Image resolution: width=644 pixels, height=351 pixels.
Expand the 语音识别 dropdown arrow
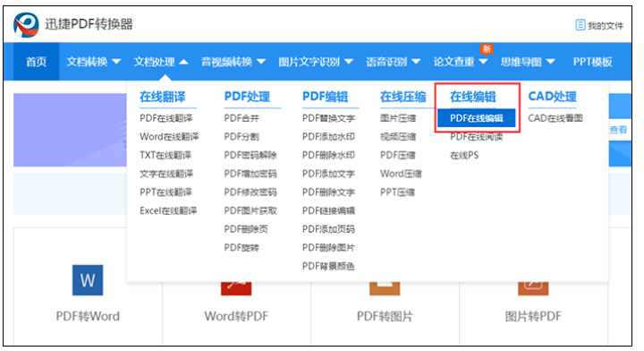point(416,62)
